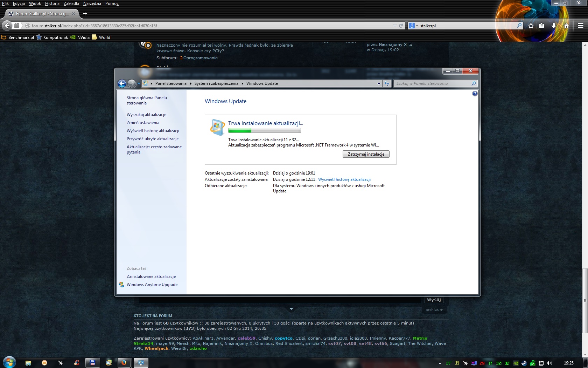Open the Narzędzia menu
588x368 pixels.
click(x=92, y=4)
